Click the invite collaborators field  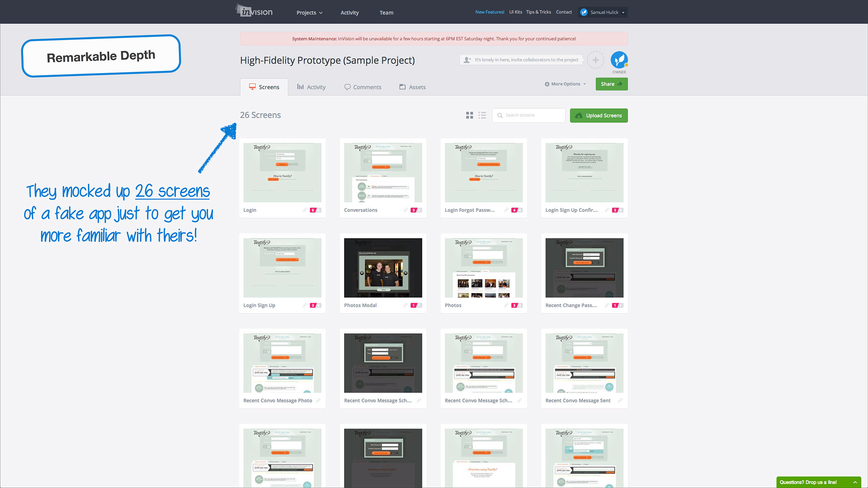coord(521,60)
